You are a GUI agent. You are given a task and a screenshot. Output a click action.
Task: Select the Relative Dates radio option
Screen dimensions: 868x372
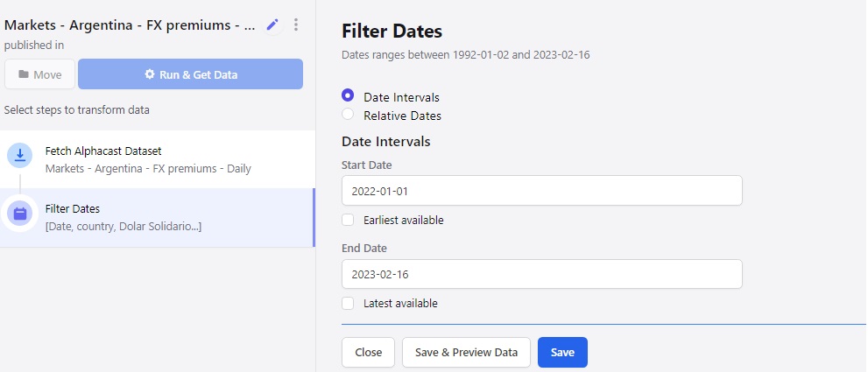pyautogui.click(x=348, y=114)
